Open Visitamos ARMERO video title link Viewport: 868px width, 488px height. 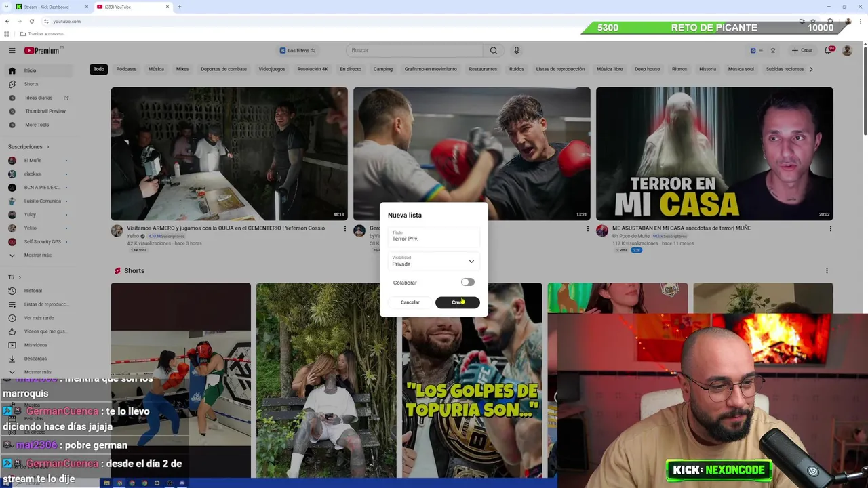[x=226, y=228]
